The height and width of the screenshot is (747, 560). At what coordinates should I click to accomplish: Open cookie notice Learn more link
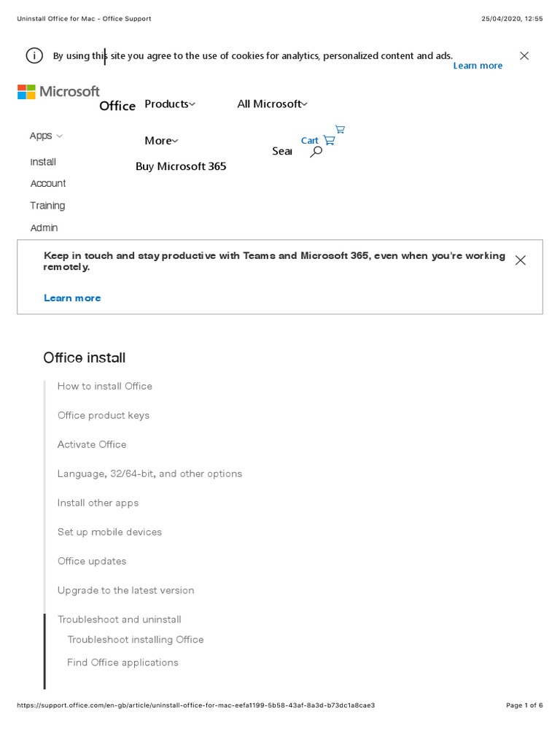pyautogui.click(x=478, y=66)
